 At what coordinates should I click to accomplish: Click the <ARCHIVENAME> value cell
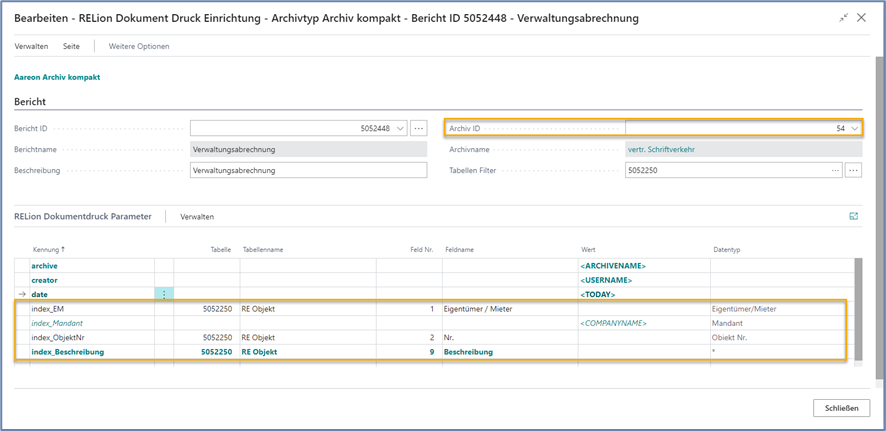coord(644,265)
